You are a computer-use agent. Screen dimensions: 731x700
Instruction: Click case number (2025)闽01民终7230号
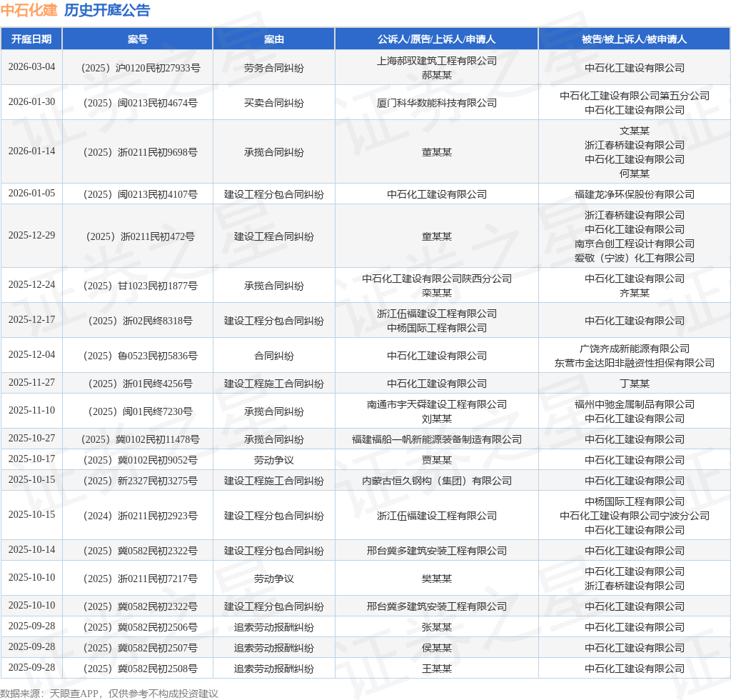point(141,411)
